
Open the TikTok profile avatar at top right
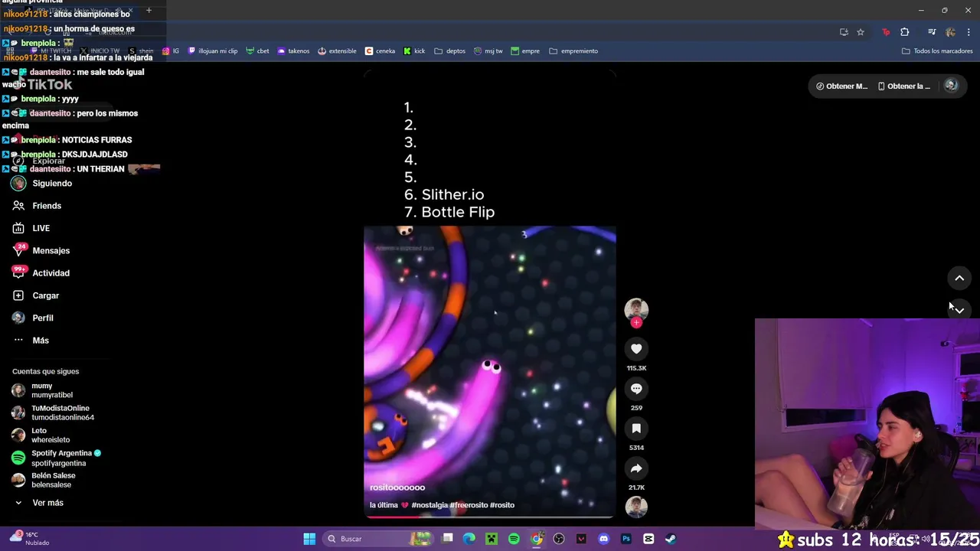click(x=951, y=86)
